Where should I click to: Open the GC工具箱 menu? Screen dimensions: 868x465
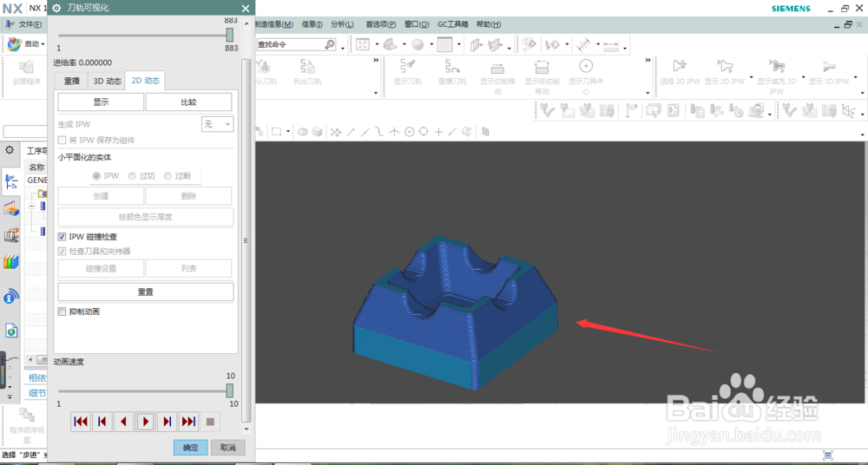[453, 24]
